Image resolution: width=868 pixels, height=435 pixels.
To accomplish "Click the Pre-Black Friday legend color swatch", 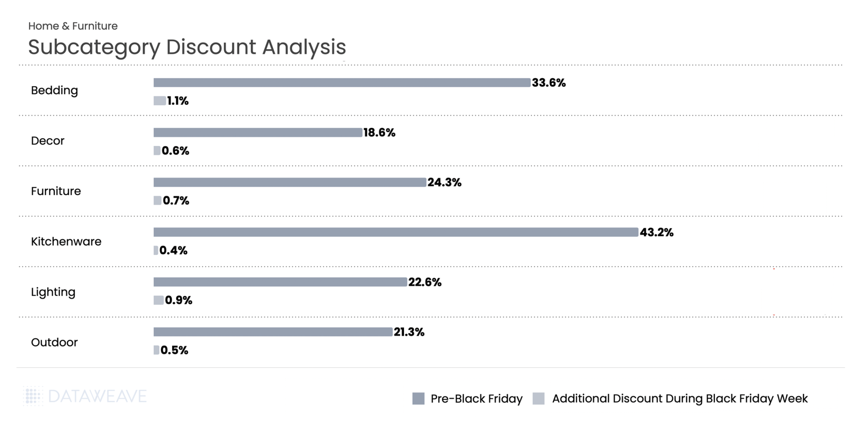I will (x=418, y=399).
